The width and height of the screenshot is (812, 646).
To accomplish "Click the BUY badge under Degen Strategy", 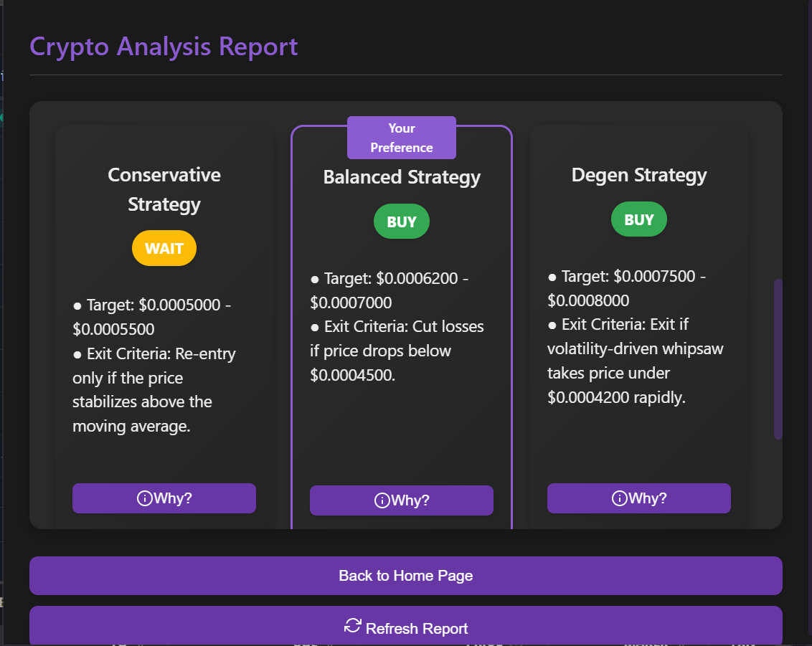I will point(638,219).
